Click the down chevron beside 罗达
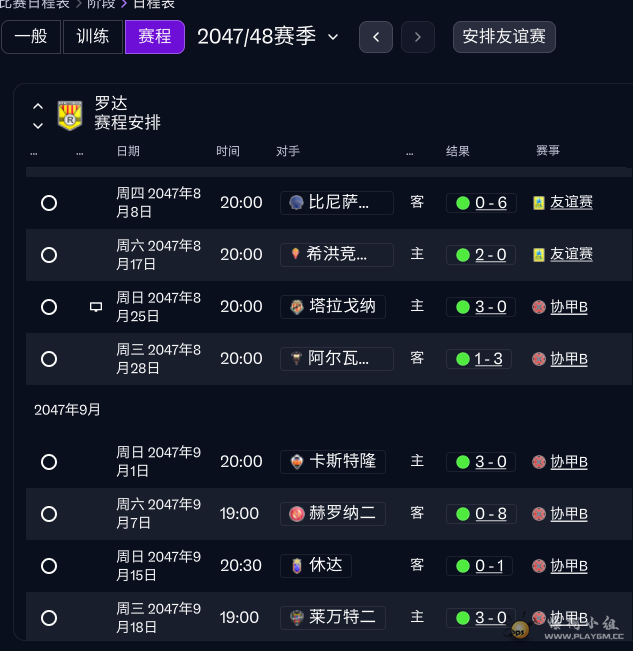Image resolution: width=633 pixels, height=651 pixels. tap(38, 125)
